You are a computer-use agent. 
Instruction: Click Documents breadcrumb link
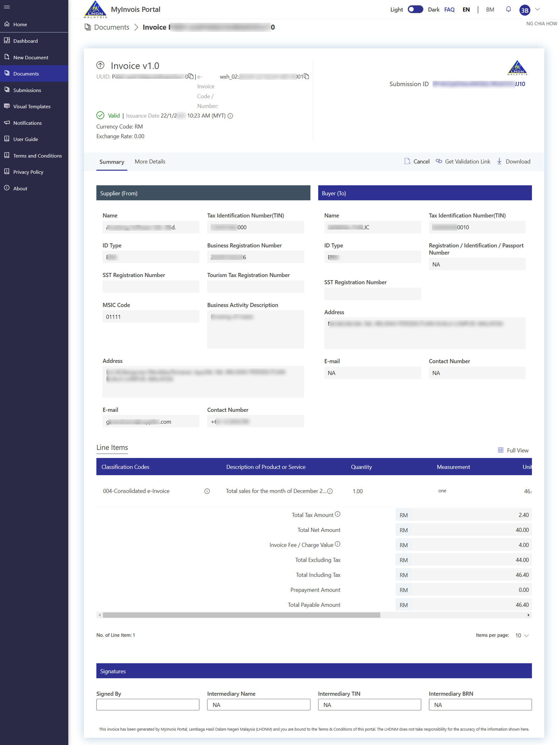(x=112, y=27)
